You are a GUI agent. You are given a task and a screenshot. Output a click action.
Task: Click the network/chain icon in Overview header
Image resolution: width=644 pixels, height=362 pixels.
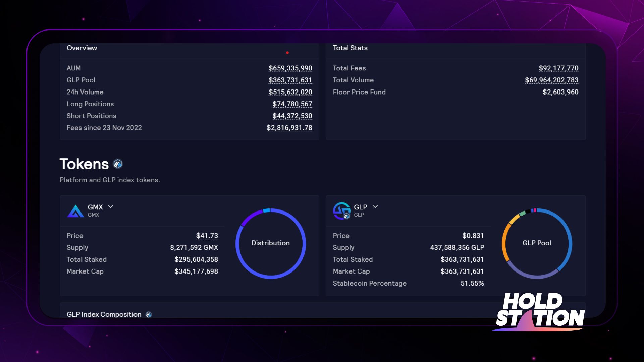pos(287,53)
